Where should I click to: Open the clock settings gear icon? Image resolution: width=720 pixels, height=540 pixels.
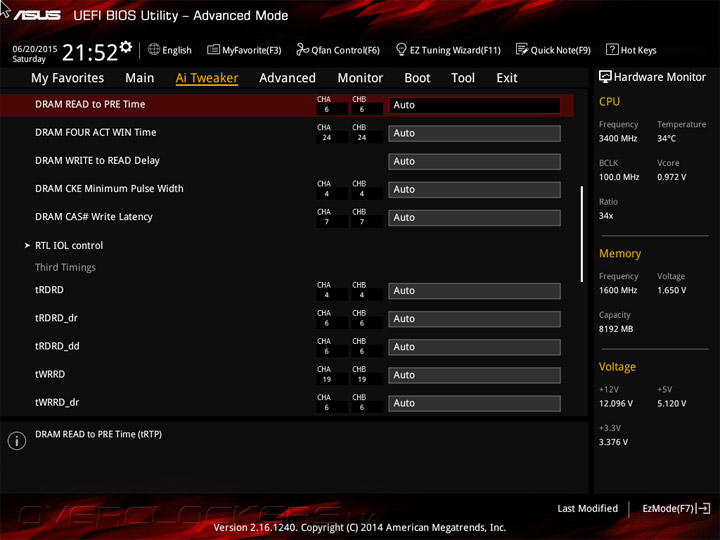tap(126, 47)
